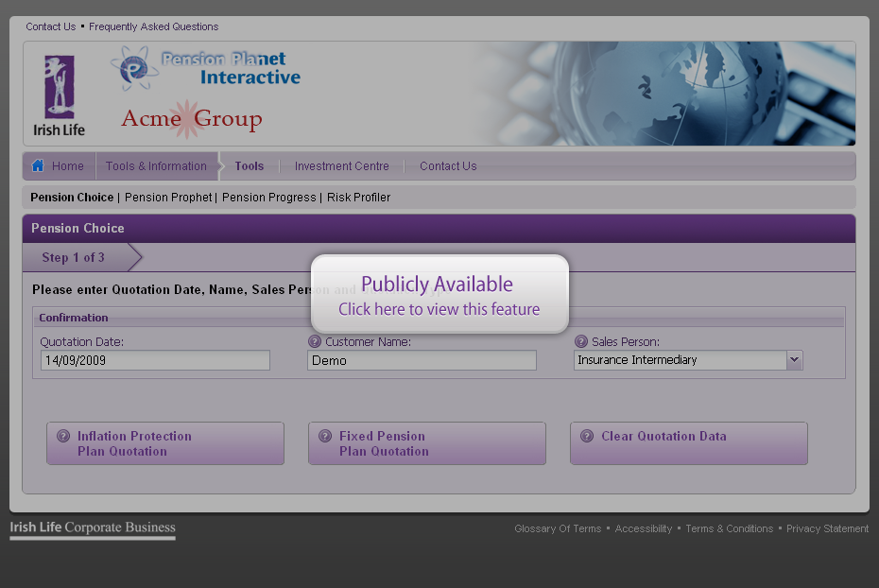Click help icon beside Sales Person

coord(581,341)
